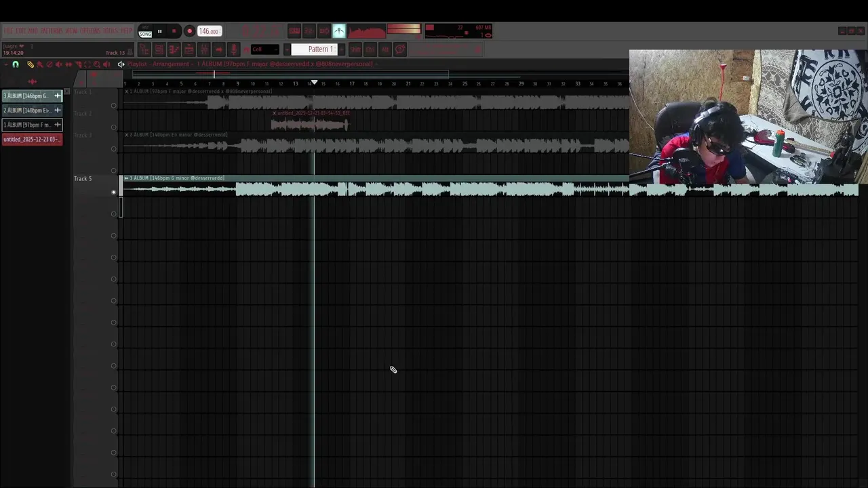Select the magnifier zoom tool
This screenshot has width=868, height=488.
click(97, 64)
